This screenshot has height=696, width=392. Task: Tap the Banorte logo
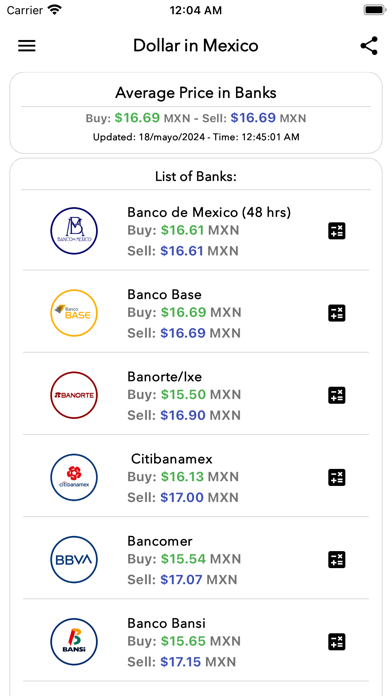tap(74, 395)
